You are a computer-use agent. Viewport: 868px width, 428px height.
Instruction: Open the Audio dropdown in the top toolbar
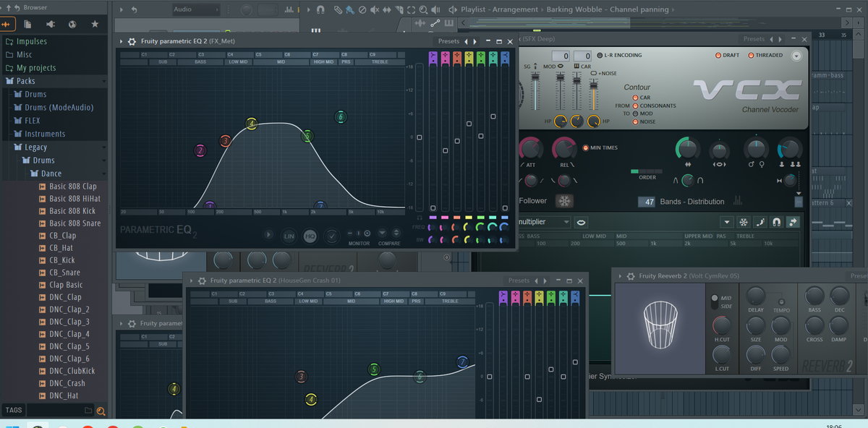coord(195,9)
